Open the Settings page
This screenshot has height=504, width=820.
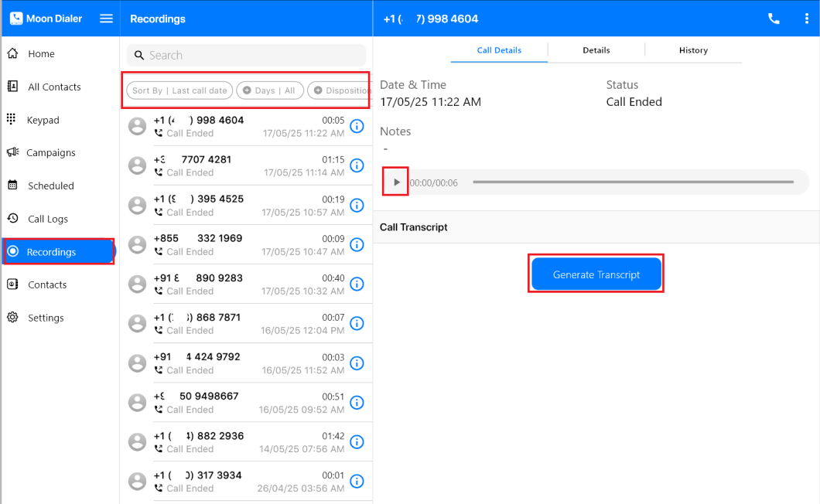46,318
